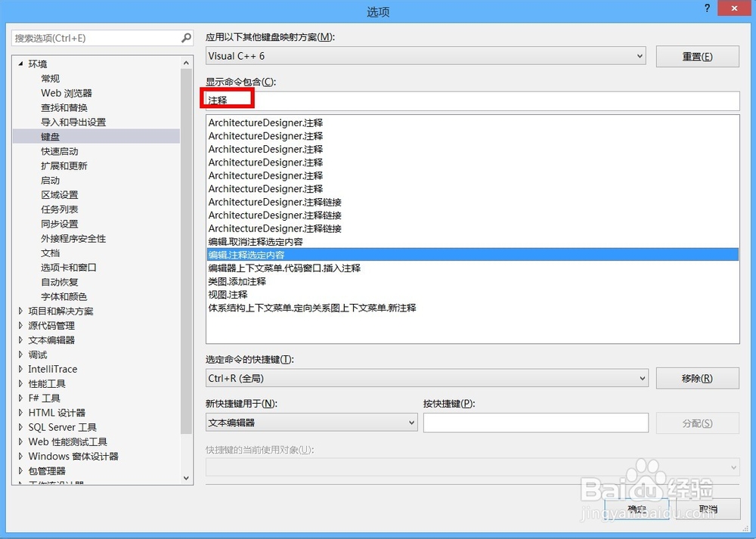Open the 字体和颜色 settings page
Screen dimensions: 756x539
point(64,296)
